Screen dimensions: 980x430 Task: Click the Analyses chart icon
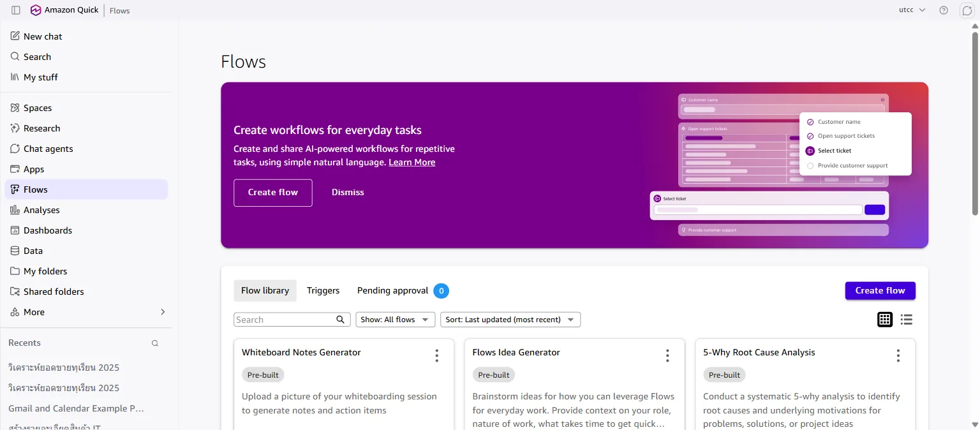coord(15,210)
